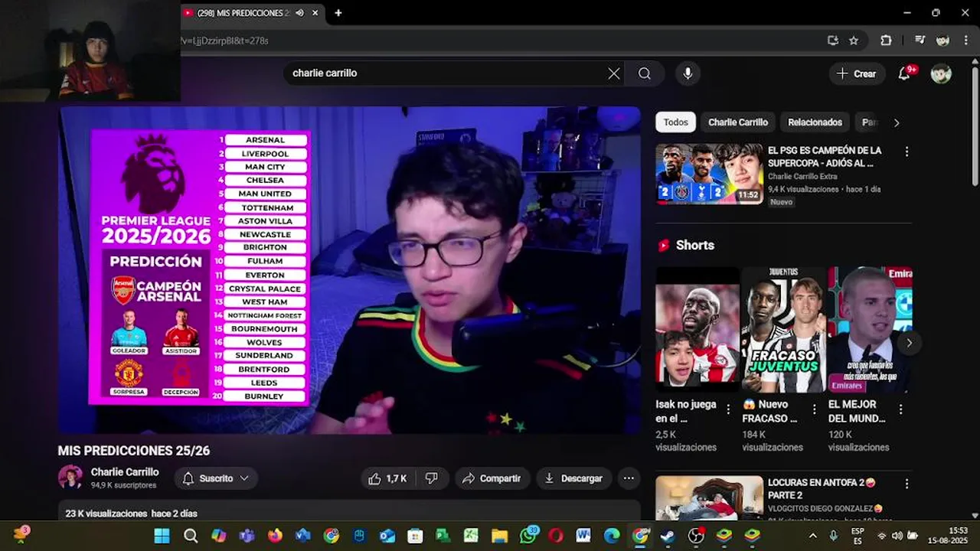This screenshot has height=551, width=980.
Task: Open Chrome extensions puzzle icon
Action: [x=886, y=41]
